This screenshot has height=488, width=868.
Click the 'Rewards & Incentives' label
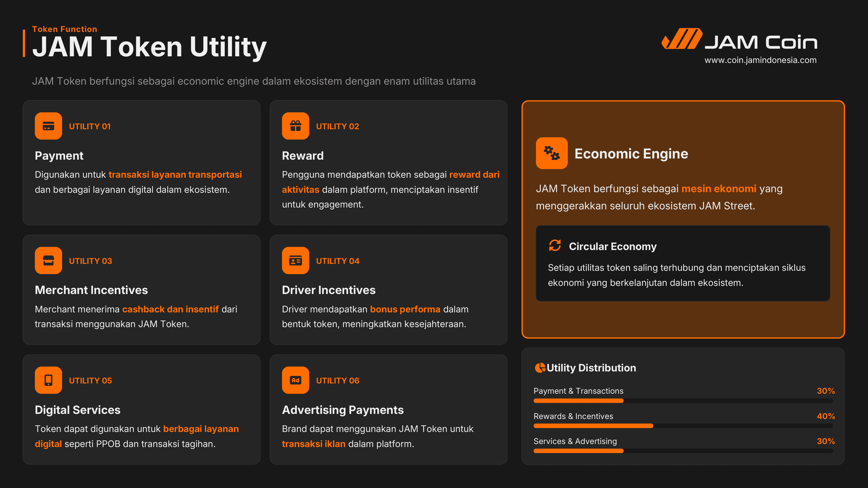tap(574, 416)
